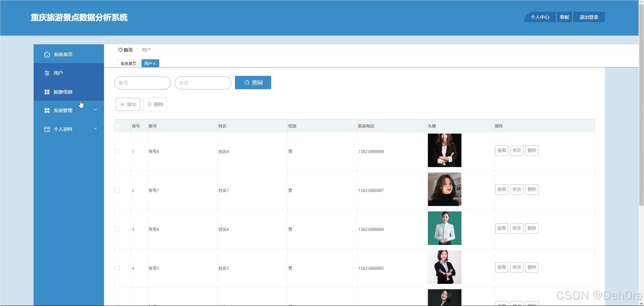The height and width of the screenshot is (306, 644).
Task: Click the 添加 button
Action: point(128,104)
